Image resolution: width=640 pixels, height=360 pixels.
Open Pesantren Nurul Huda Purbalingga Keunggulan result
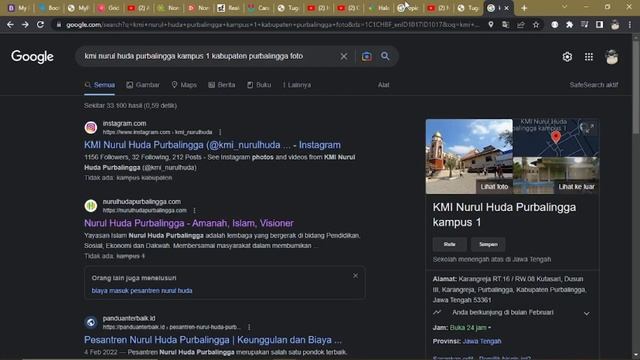coord(213,340)
